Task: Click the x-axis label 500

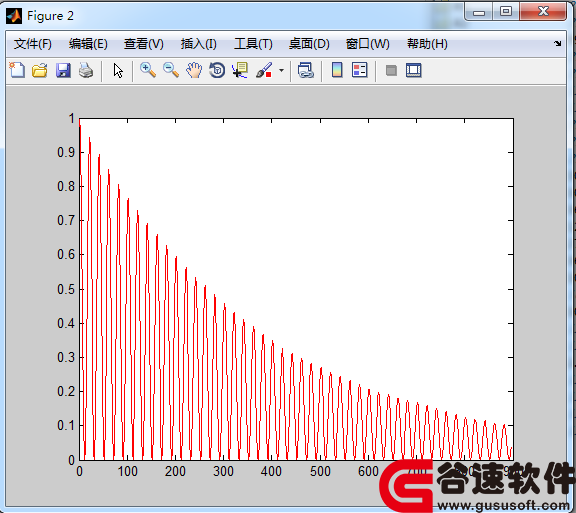Action: pos(320,471)
